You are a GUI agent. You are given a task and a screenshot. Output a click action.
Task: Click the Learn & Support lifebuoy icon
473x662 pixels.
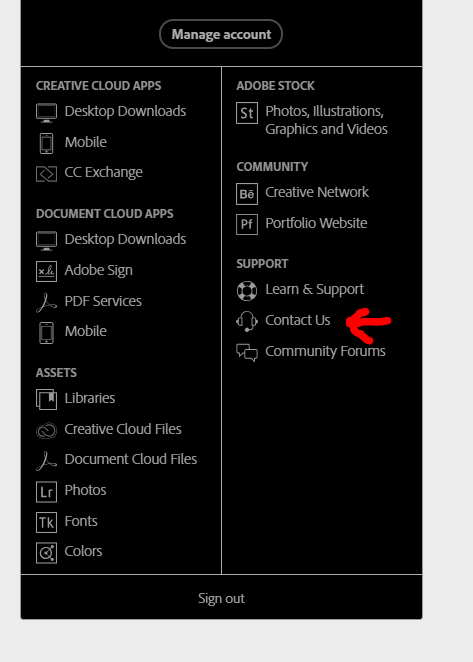click(x=247, y=290)
